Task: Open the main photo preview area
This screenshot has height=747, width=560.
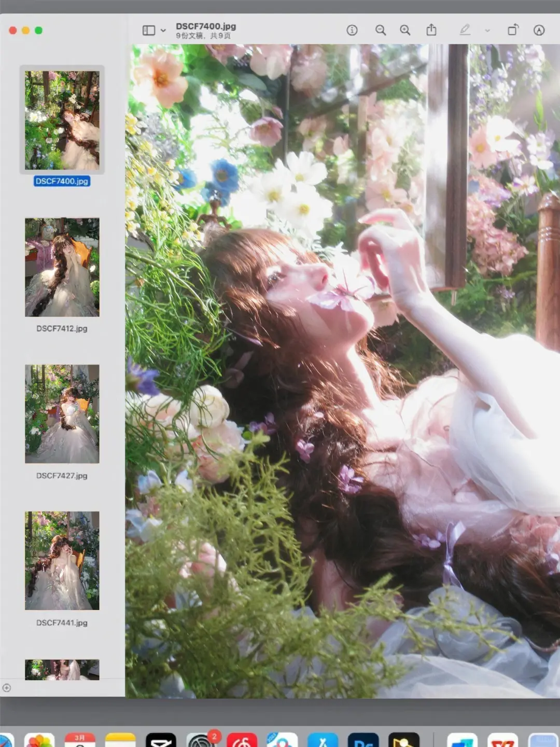Action: coord(343,371)
